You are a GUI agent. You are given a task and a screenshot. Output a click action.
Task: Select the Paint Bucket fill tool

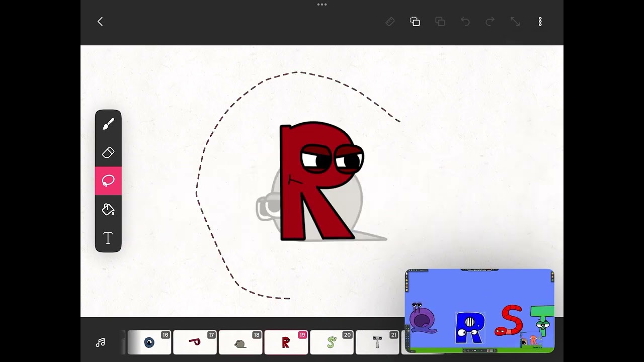pyautogui.click(x=108, y=209)
